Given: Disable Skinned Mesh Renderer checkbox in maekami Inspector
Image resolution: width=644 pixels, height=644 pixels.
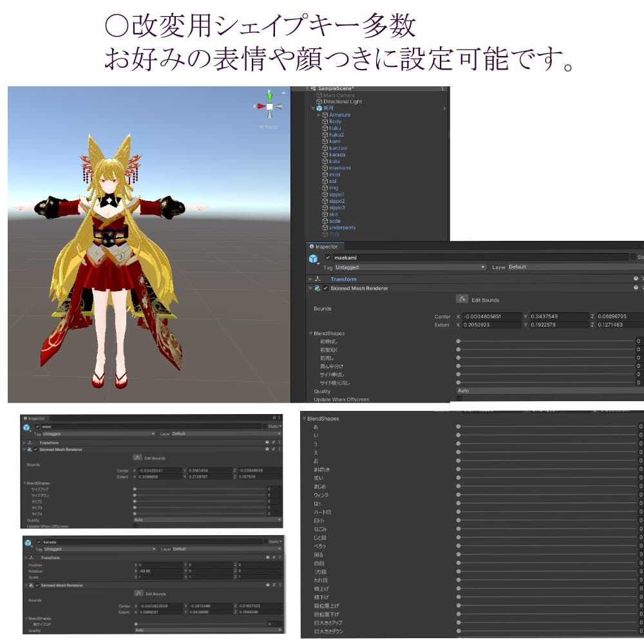Looking at the screenshot, I should pyautogui.click(x=325, y=289).
